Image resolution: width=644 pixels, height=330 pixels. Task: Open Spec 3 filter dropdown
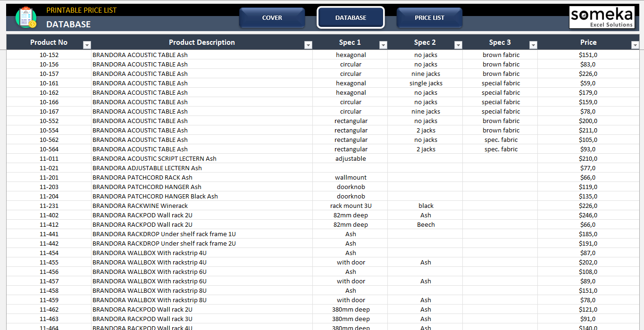pos(533,45)
